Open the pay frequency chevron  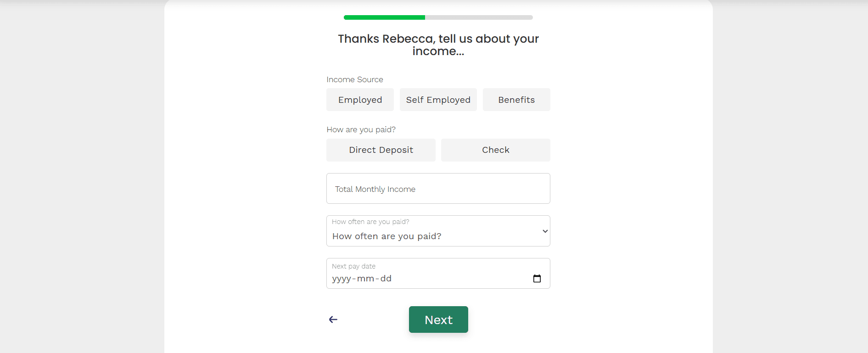click(x=544, y=231)
